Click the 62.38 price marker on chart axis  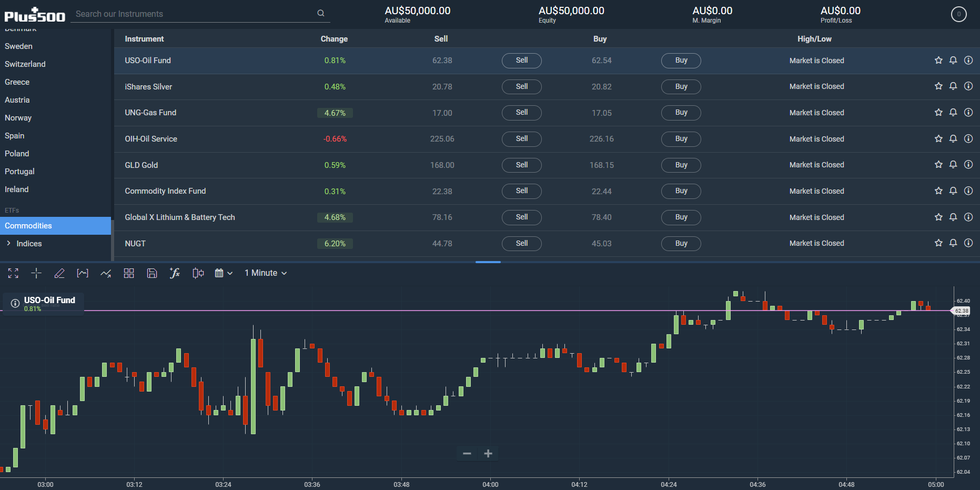[x=962, y=311]
